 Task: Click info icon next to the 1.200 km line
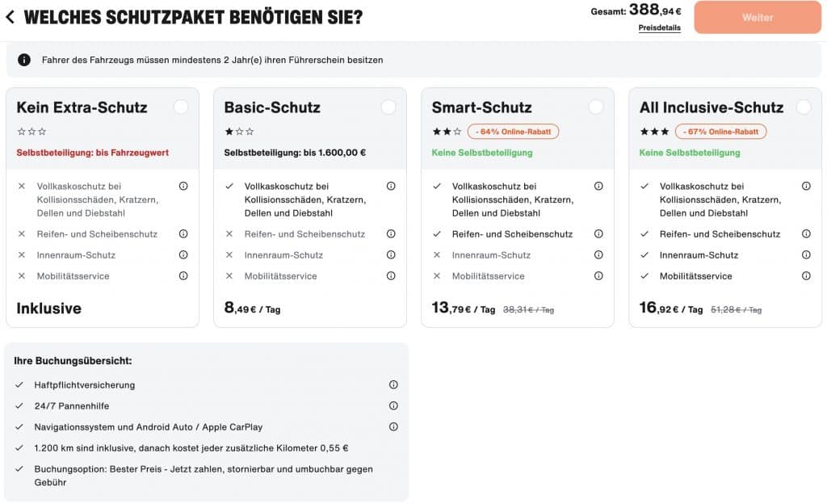(x=393, y=447)
